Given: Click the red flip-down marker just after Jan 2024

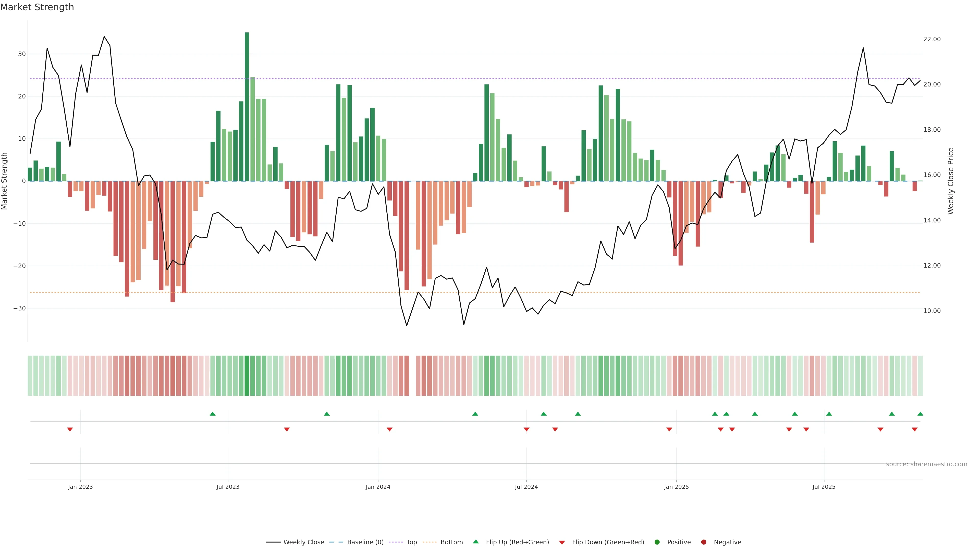Looking at the screenshot, I should click(x=389, y=429).
